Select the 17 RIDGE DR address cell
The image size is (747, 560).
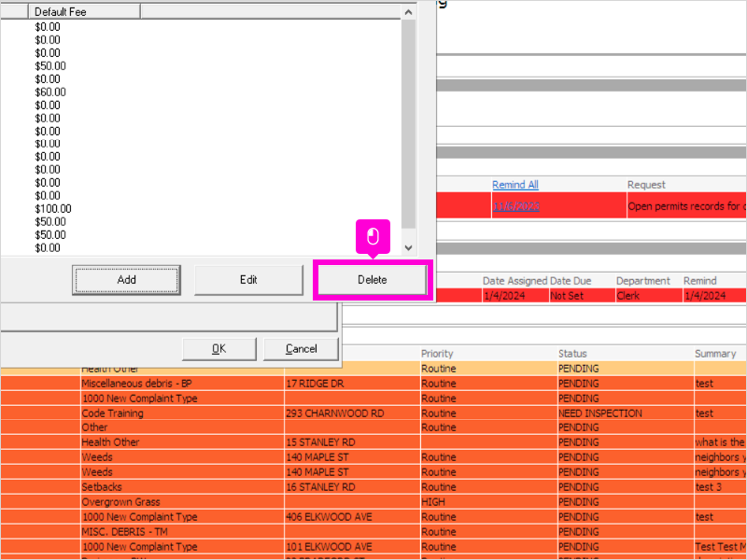click(x=352, y=384)
